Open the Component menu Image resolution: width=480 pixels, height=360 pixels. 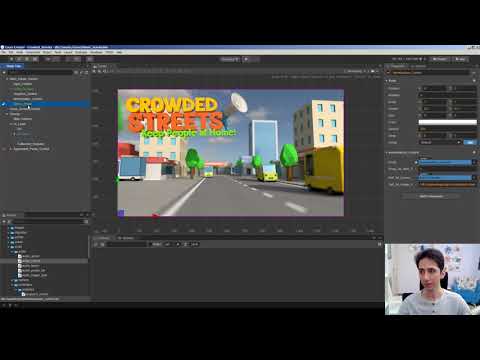click(33, 52)
